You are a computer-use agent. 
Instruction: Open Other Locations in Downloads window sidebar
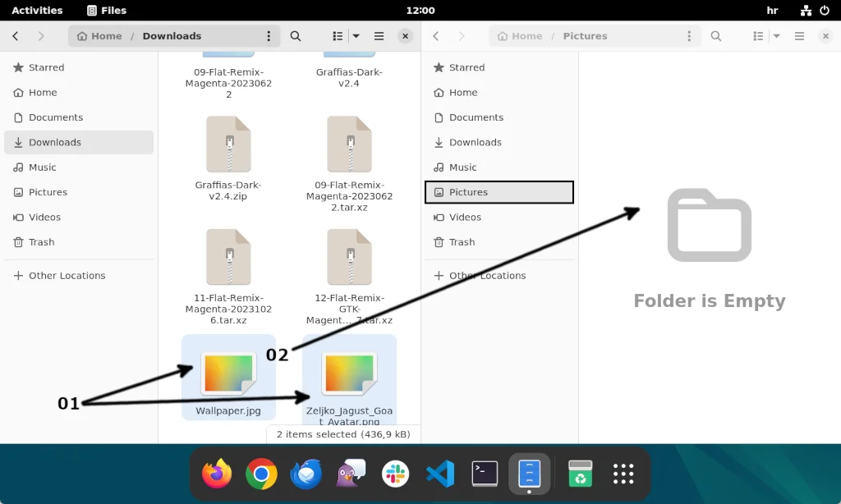pos(79,276)
